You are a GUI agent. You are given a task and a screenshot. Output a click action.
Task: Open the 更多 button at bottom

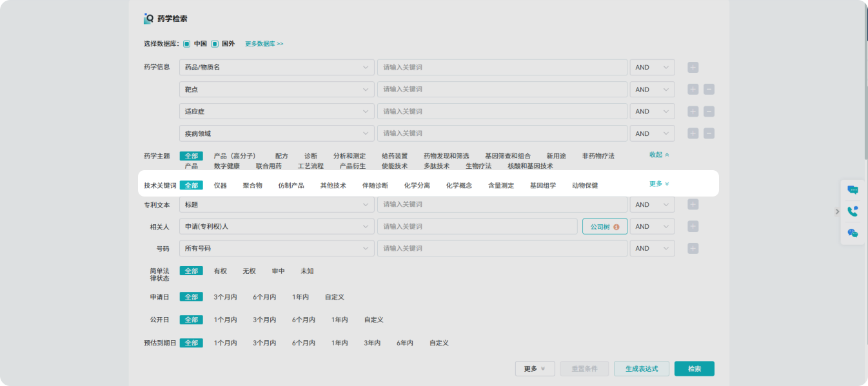pyautogui.click(x=535, y=369)
